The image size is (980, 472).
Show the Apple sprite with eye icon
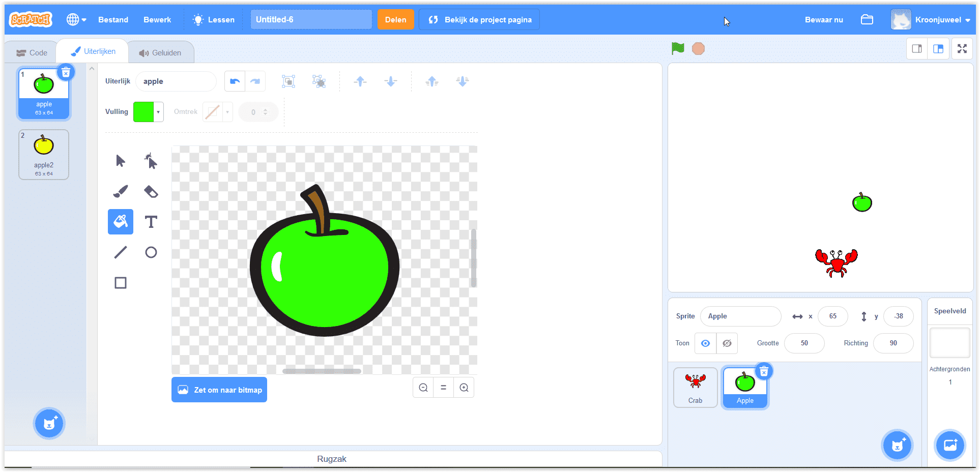[705, 343]
